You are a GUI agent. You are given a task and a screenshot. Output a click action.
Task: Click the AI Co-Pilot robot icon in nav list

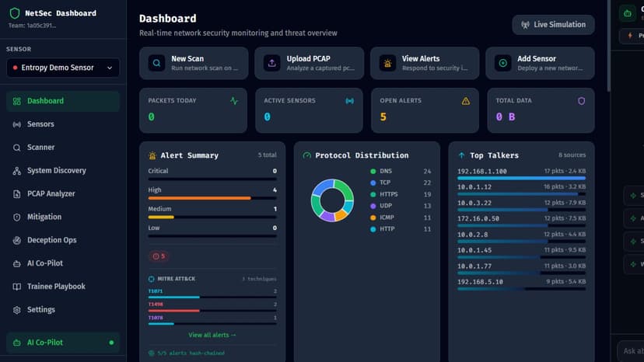(x=17, y=263)
